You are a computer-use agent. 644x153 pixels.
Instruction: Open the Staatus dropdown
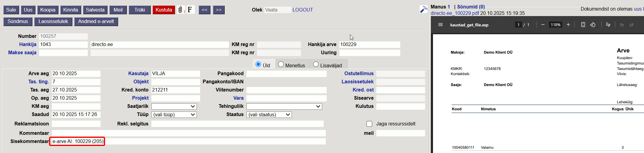tap(269, 115)
